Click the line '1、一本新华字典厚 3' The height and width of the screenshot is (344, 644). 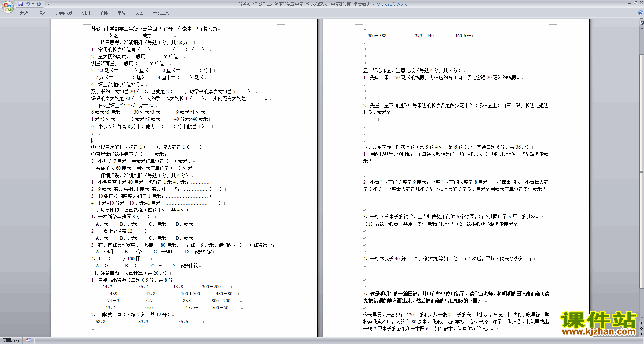click(122, 217)
